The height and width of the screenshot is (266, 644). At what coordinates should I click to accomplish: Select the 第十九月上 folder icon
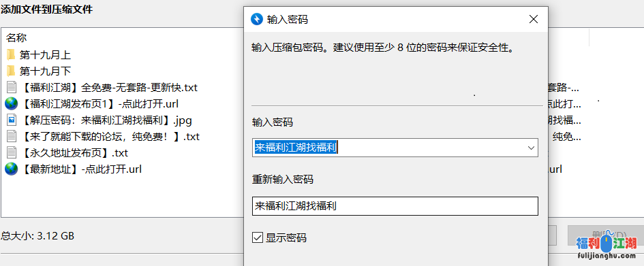pyautogui.click(x=11, y=54)
